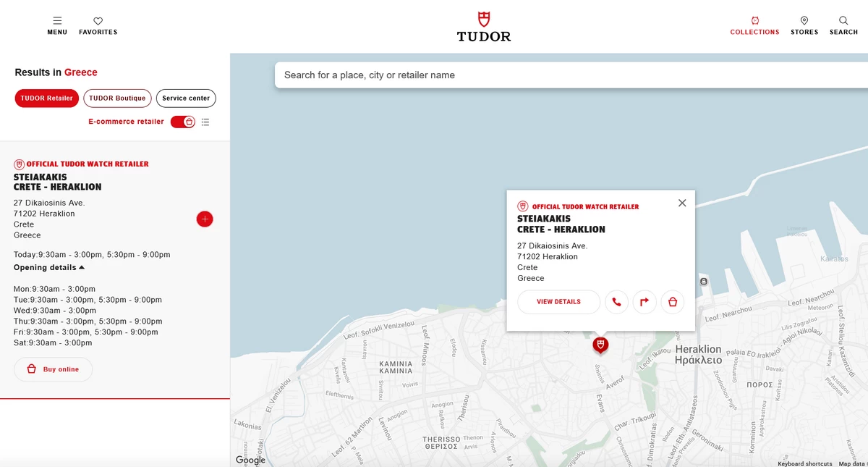Get directions via arrow icon in popup
The height and width of the screenshot is (467, 868).
click(644, 302)
